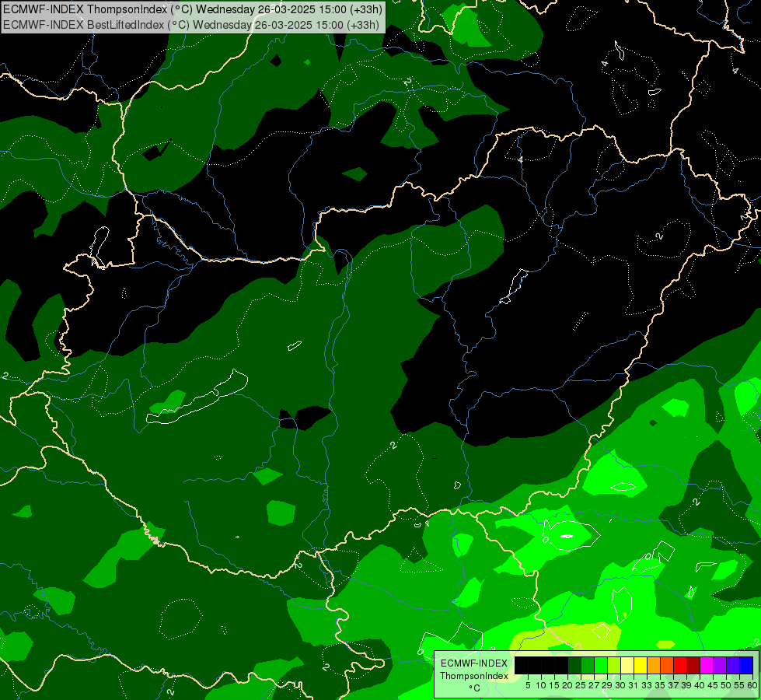The width and height of the screenshot is (761, 700).
Task: Click the blue 55–60 legend swatch
Action: [746, 665]
